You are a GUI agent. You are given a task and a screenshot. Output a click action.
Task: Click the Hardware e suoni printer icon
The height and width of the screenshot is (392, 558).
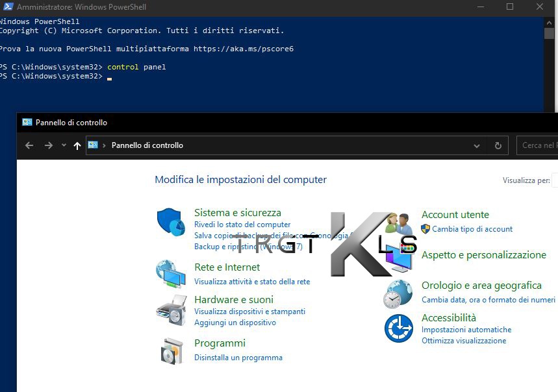[x=171, y=310]
